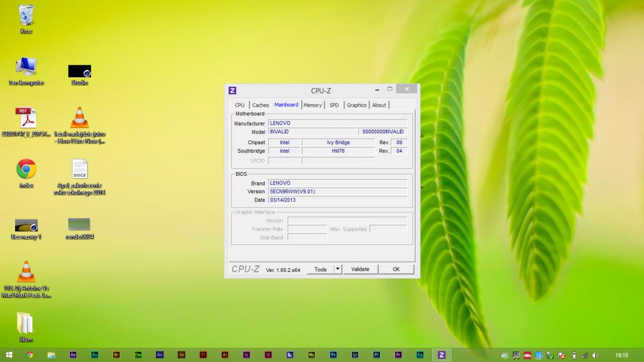Image resolution: width=644 pixels, height=362 pixels.
Task: Open File Explorer from the taskbar
Action: coord(52,355)
